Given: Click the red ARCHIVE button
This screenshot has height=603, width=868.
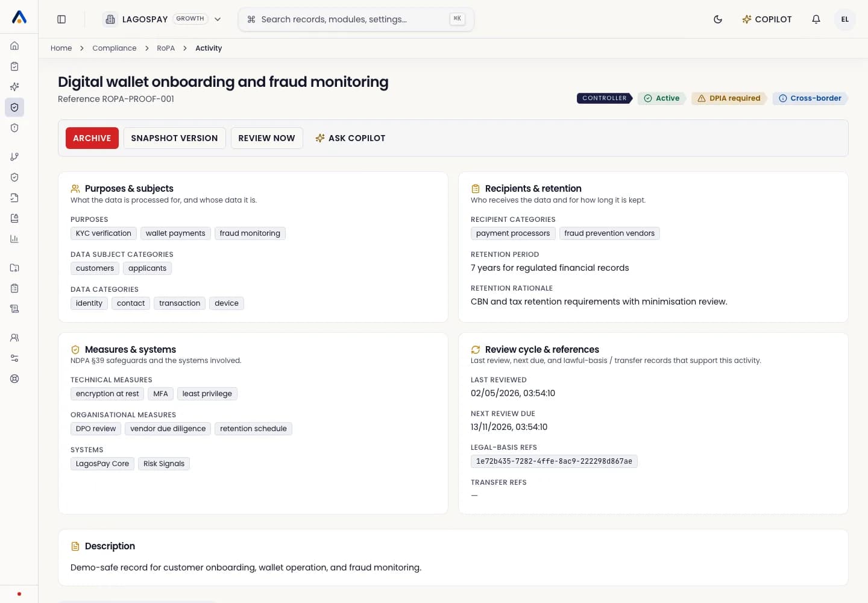Looking at the screenshot, I should (92, 138).
